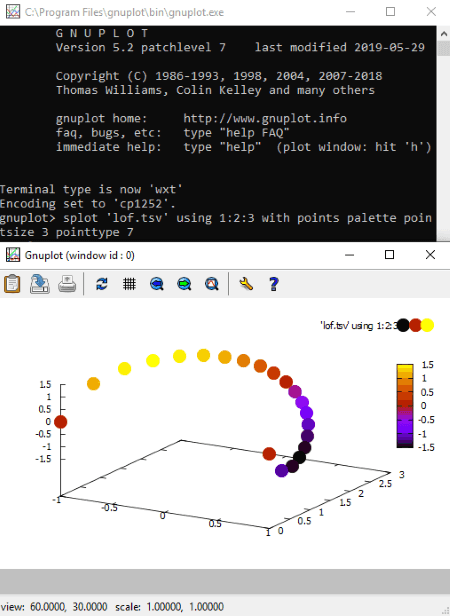The width and height of the screenshot is (450, 616).
Task: Apply the previous zoom settings
Action: (157, 284)
